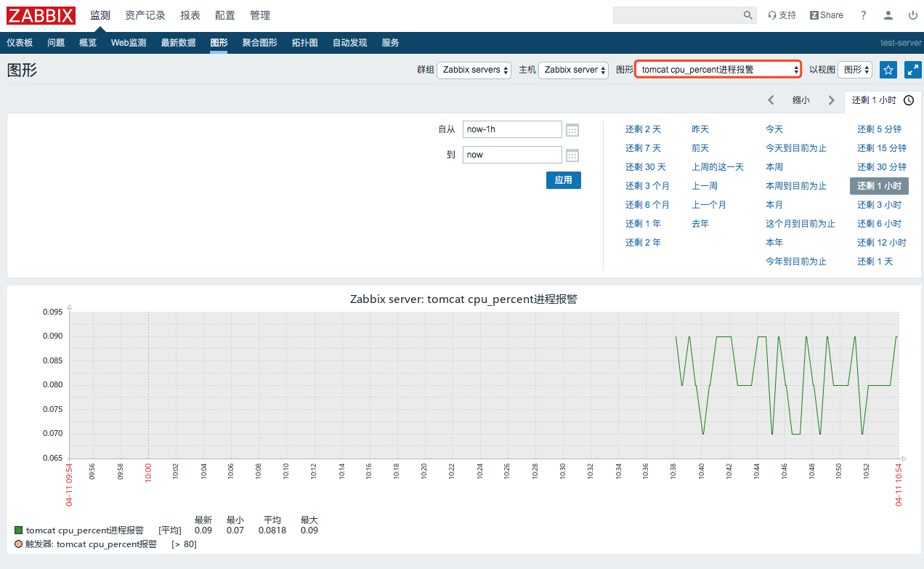Open the tomcat cpu_percent进程报警 graph dropdown
Screen dimensions: 924x569
coord(718,70)
